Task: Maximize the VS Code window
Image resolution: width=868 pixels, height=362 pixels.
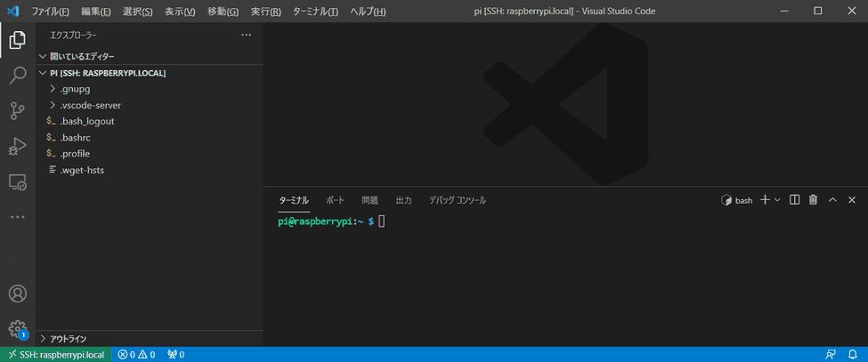Action: 817,11
